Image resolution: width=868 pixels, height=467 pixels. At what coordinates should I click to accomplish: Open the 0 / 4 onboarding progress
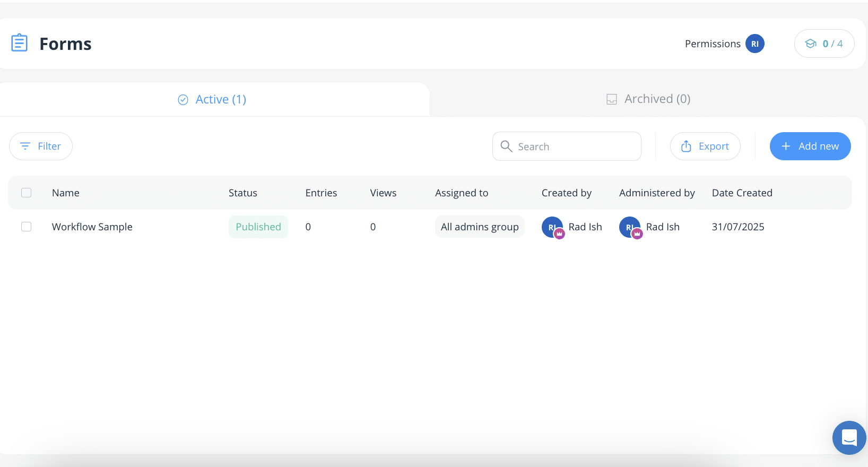pos(824,44)
